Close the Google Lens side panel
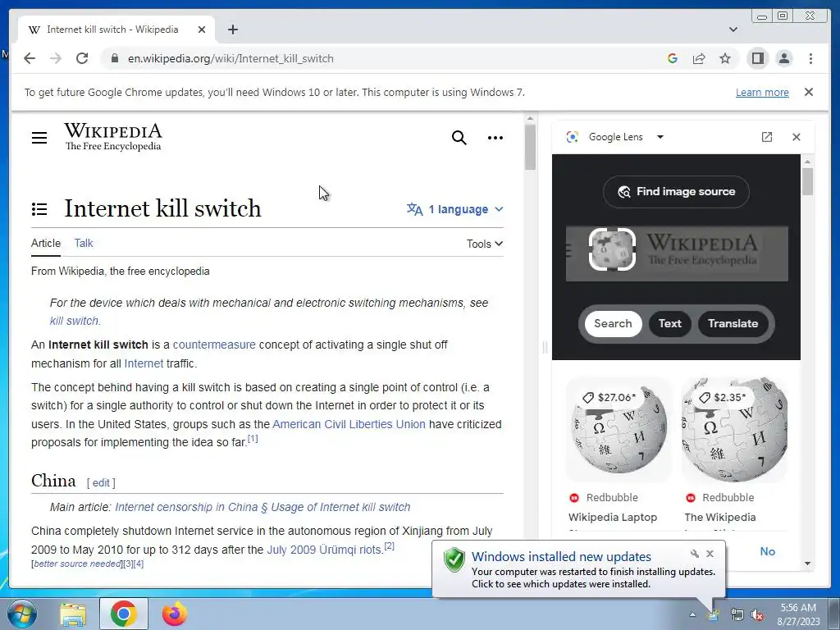Image resolution: width=840 pixels, height=630 pixels. (x=796, y=137)
